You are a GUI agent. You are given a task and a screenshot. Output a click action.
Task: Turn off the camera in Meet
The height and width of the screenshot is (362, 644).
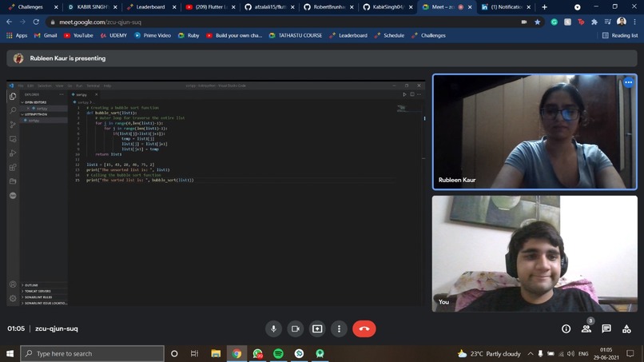coord(296,328)
